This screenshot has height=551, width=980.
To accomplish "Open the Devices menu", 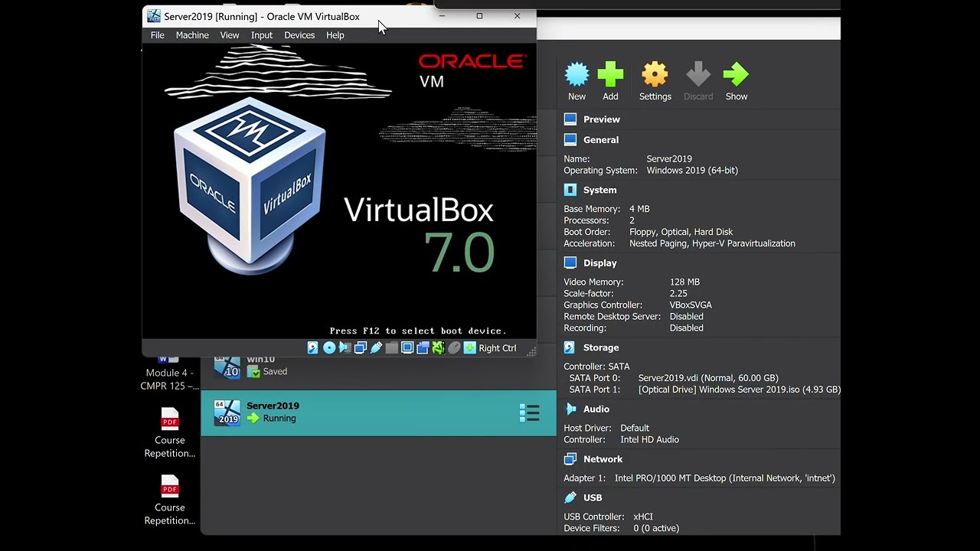I will click(x=299, y=35).
